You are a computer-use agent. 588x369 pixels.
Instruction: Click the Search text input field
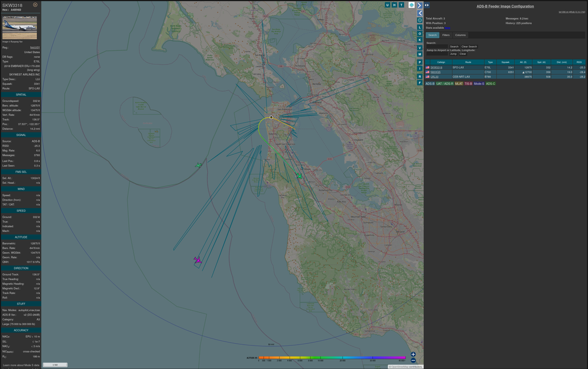(437, 46)
